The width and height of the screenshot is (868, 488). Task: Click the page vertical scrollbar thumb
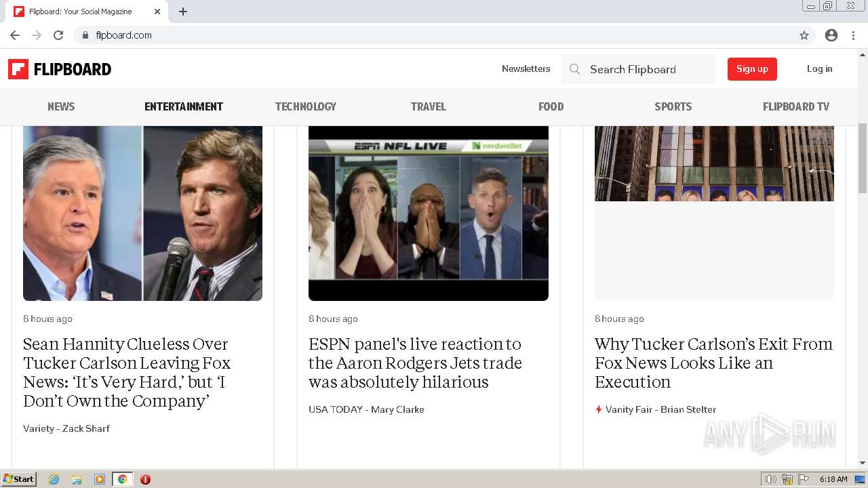pos(863,159)
